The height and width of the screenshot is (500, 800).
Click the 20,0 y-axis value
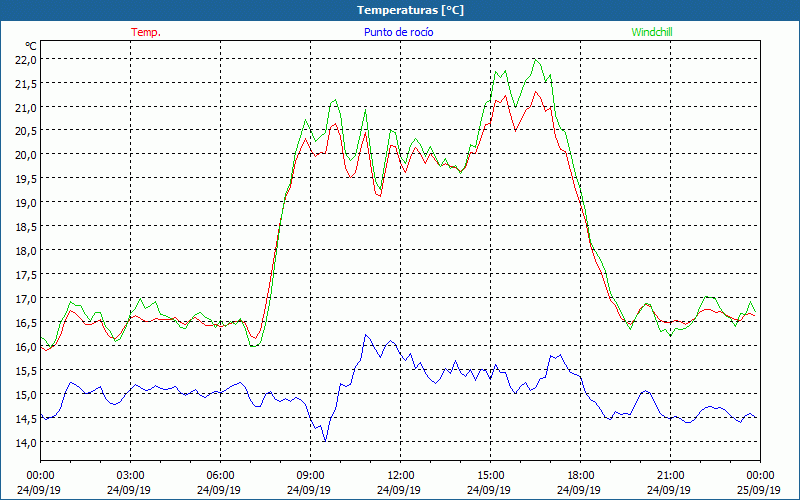tap(26, 155)
